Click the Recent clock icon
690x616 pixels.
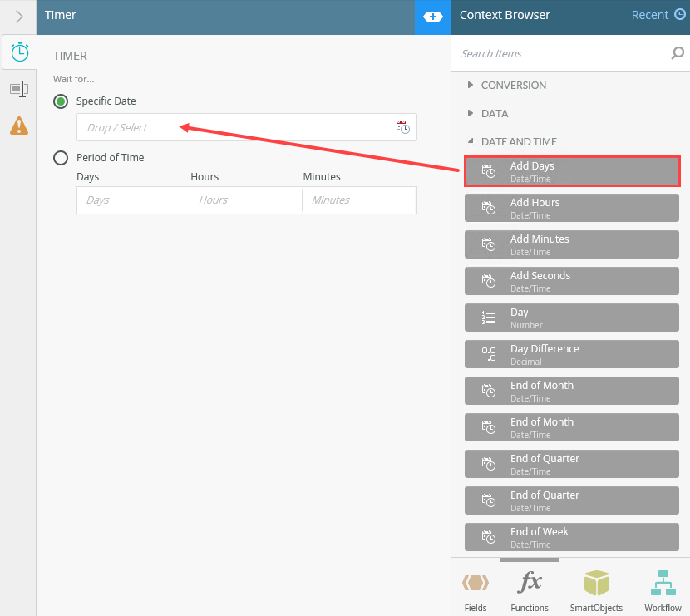coord(680,14)
